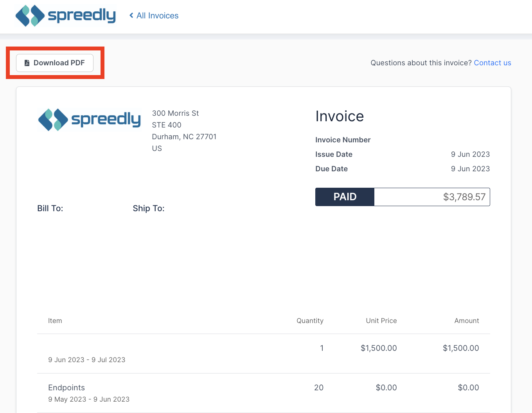Click the $1,500.00 amount in the first row
The width and height of the screenshot is (532, 413).
pyautogui.click(x=461, y=348)
